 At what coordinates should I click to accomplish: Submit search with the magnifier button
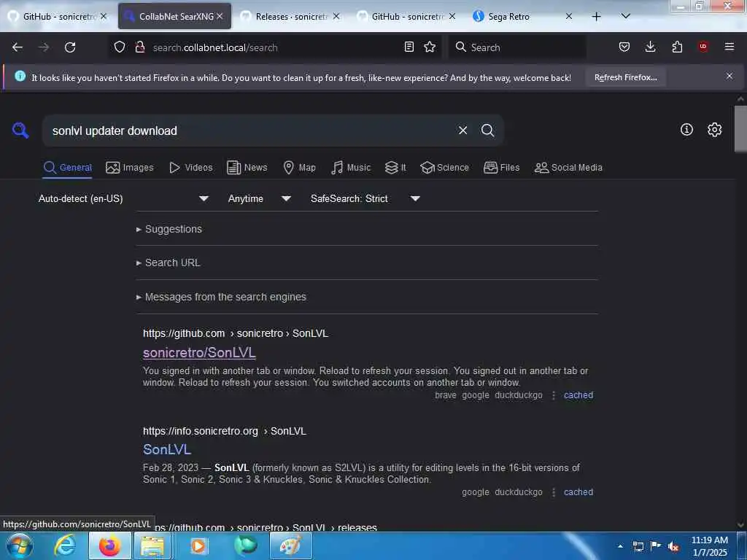[x=487, y=131]
